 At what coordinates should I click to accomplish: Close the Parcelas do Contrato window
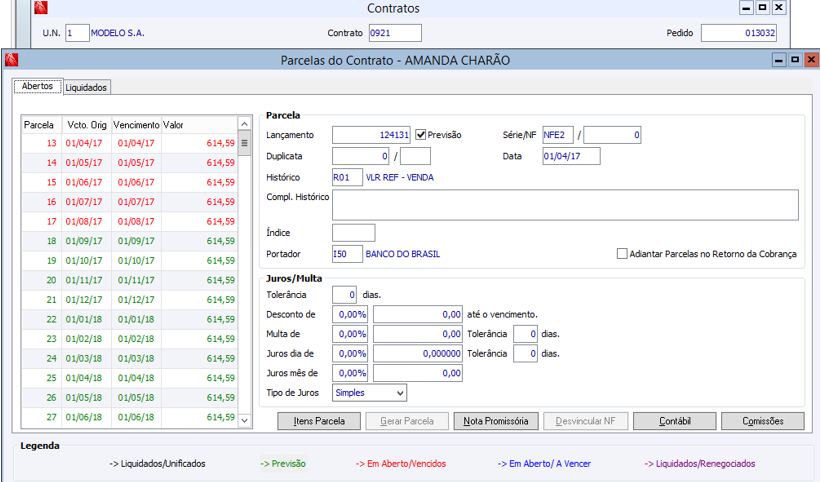[810, 60]
